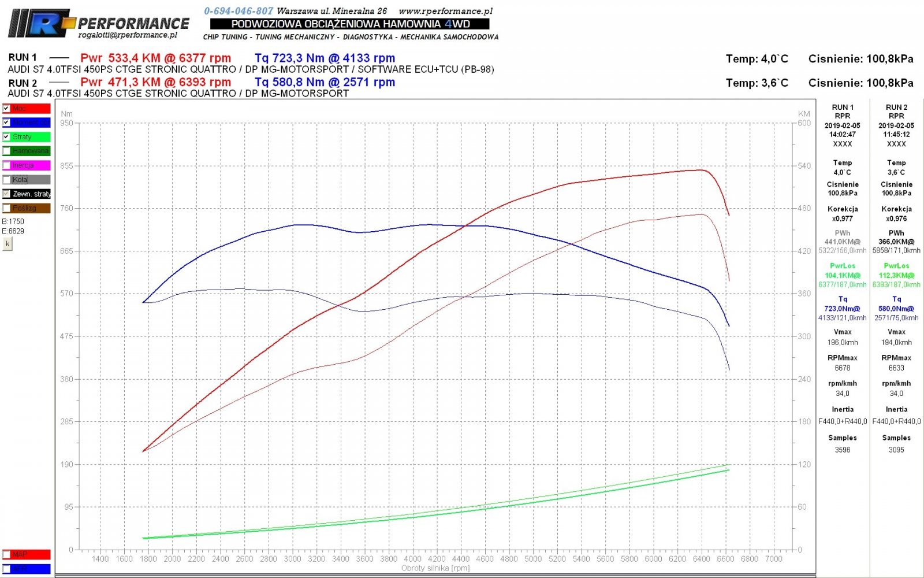Click the phone number 0-694-046-807
Viewport: 924px width, 578px height.
239,11
